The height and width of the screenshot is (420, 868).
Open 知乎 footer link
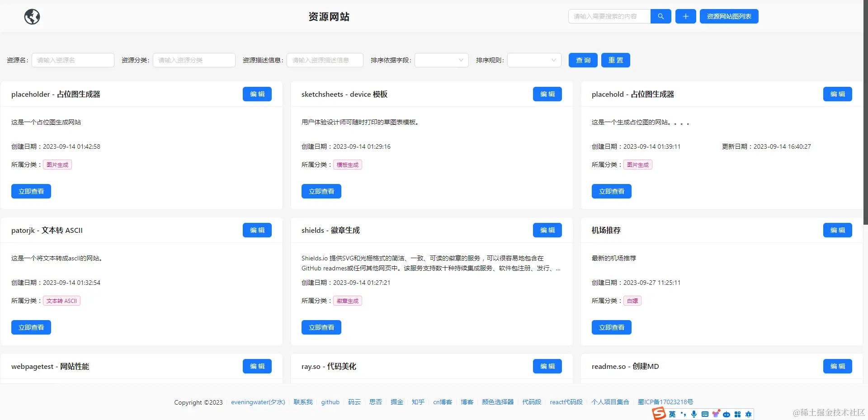[x=418, y=402]
